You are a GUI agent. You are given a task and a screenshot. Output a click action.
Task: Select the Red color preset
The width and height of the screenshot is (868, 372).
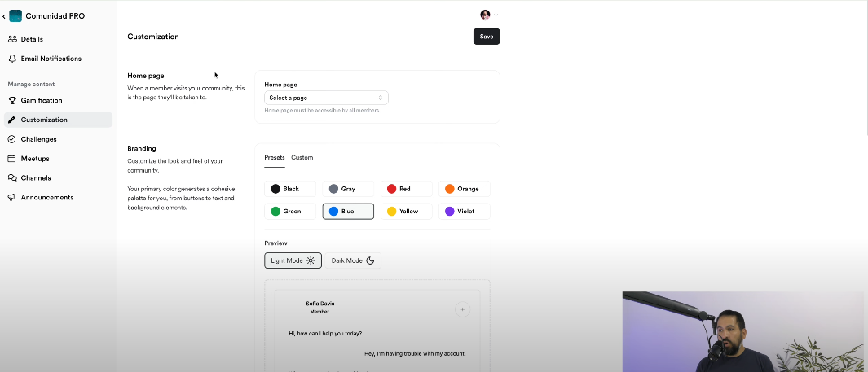point(407,189)
